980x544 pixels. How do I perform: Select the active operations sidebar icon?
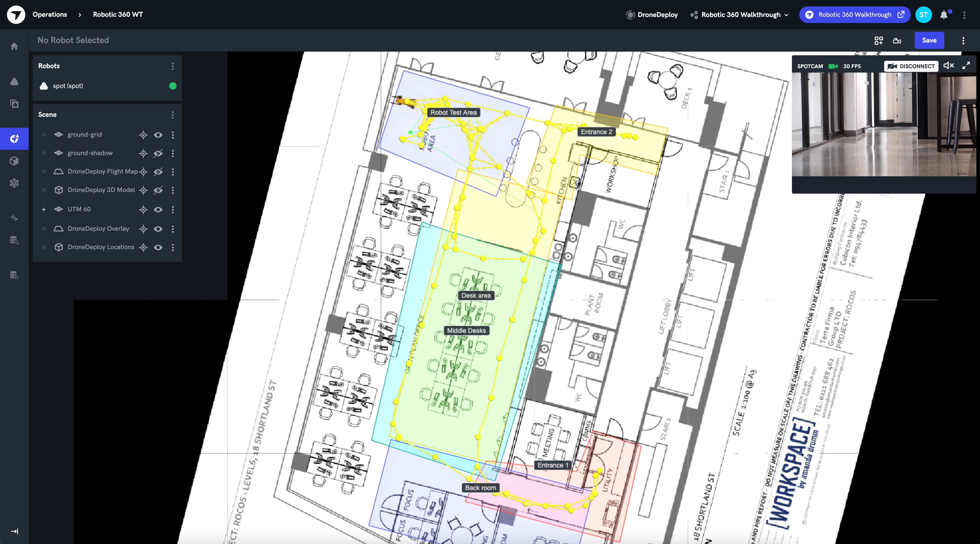point(14,139)
